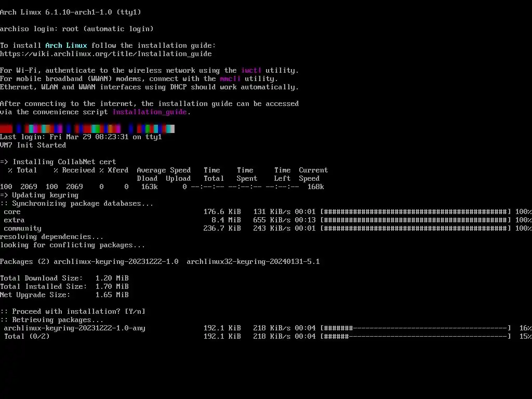The image size is (532, 399).
Task: Click package name 'archlinux-keyring-20231222-1.0' in Packages line
Action: pos(116,262)
